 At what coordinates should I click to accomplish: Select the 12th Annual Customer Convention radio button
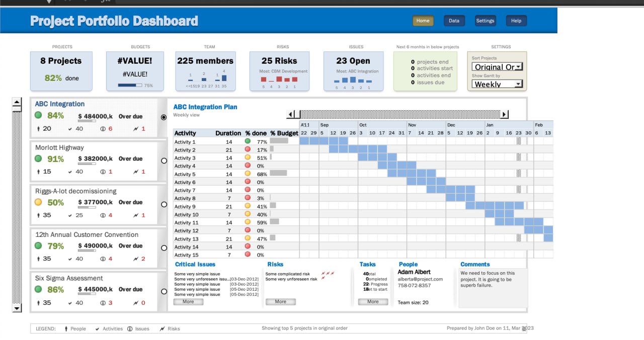point(164,248)
